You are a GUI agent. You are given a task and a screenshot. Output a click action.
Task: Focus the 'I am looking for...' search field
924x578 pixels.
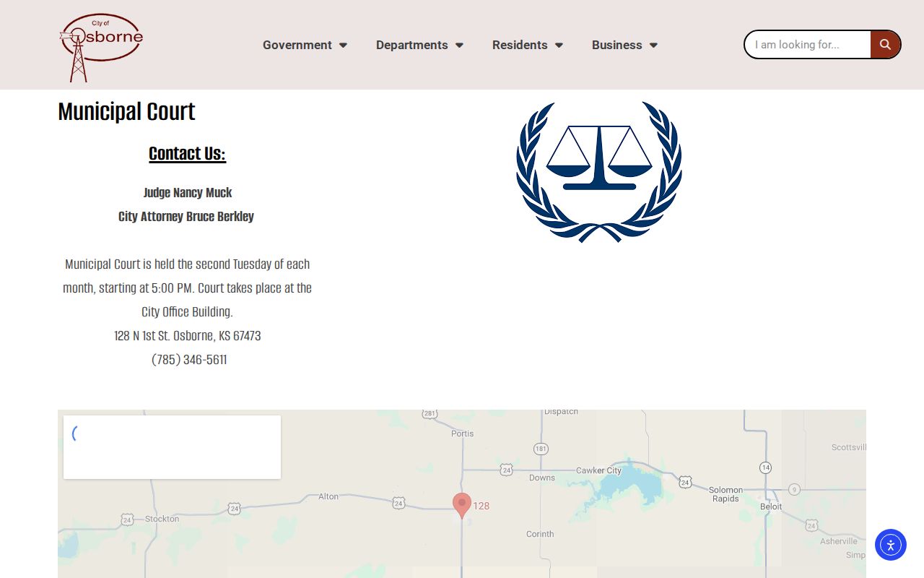pyautogui.click(x=808, y=44)
